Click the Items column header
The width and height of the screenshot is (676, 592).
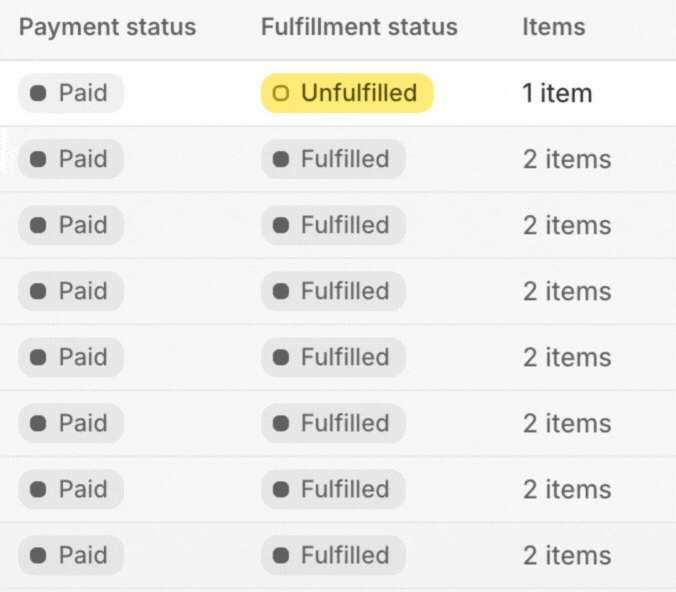tap(554, 27)
